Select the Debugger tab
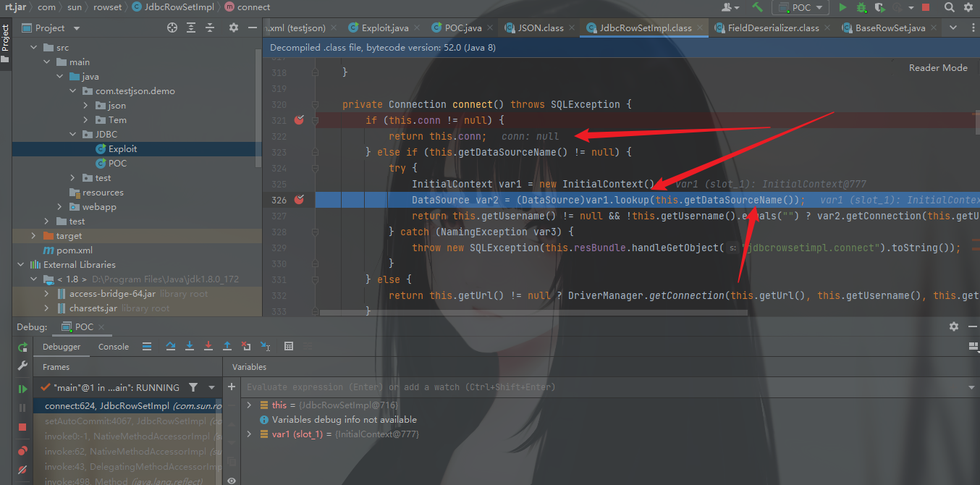 pyautogui.click(x=62, y=347)
